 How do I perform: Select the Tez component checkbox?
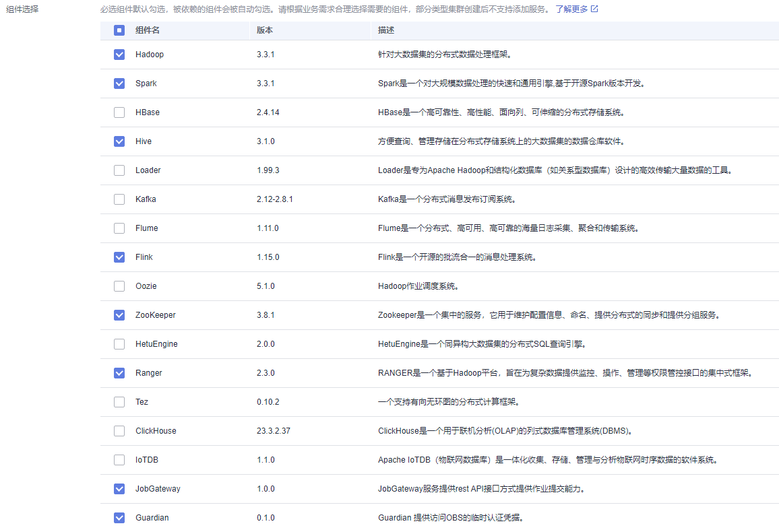[119, 402]
